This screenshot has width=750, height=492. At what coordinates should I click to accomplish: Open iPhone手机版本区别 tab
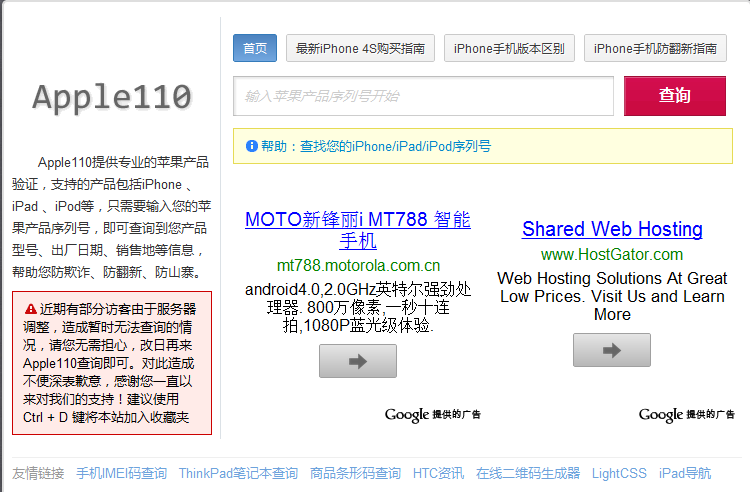(509, 48)
